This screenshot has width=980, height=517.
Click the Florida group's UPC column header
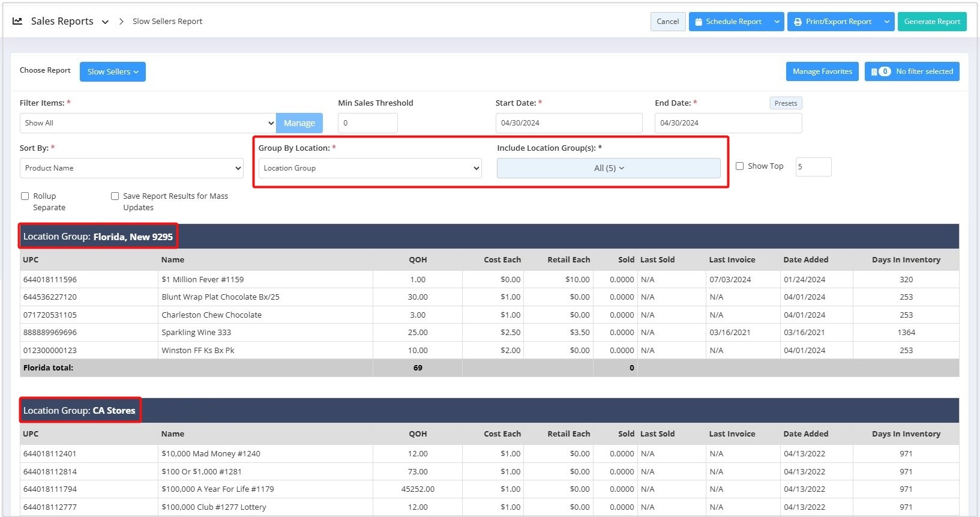coord(31,260)
